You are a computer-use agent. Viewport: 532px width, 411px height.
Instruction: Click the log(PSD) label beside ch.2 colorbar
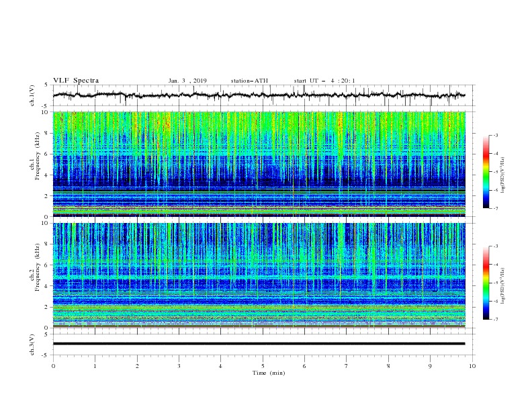coord(503,285)
